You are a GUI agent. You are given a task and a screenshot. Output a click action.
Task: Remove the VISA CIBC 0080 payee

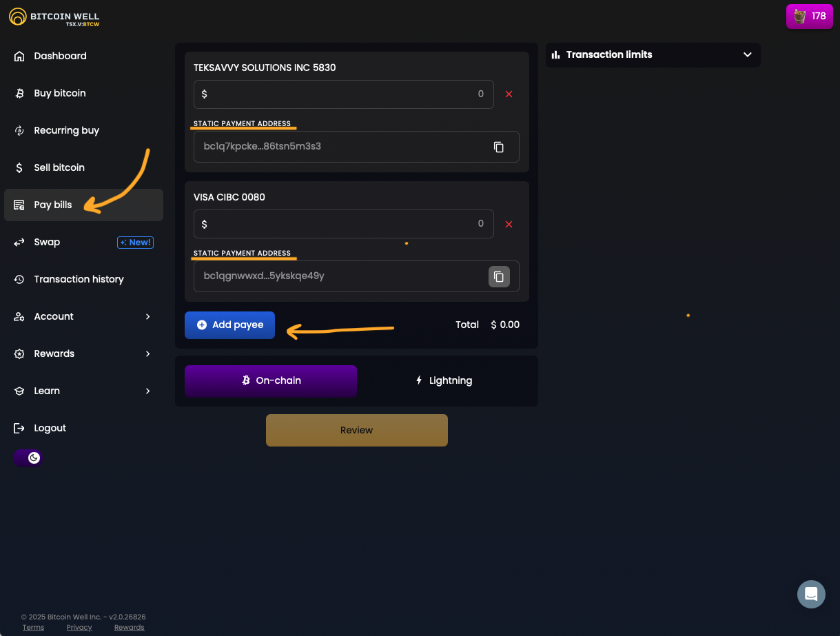509,224
